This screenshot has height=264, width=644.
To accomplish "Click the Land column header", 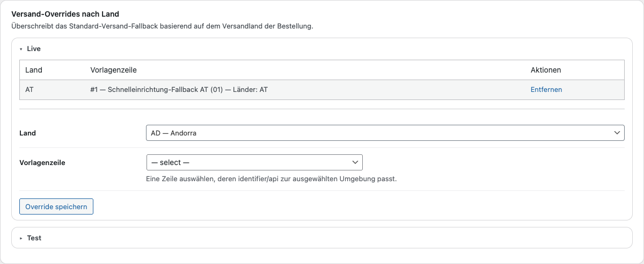I will click(x=34, y=70).
